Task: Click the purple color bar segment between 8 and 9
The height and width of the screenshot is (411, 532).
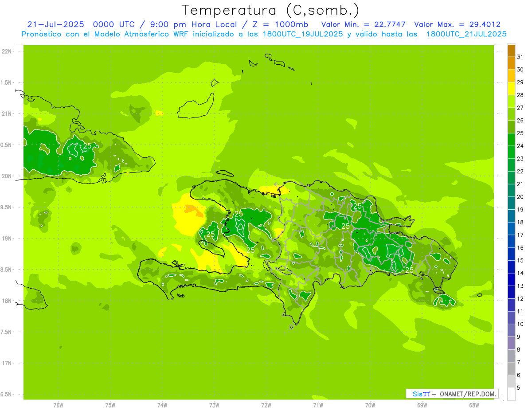Action: (x=511, y=343)
